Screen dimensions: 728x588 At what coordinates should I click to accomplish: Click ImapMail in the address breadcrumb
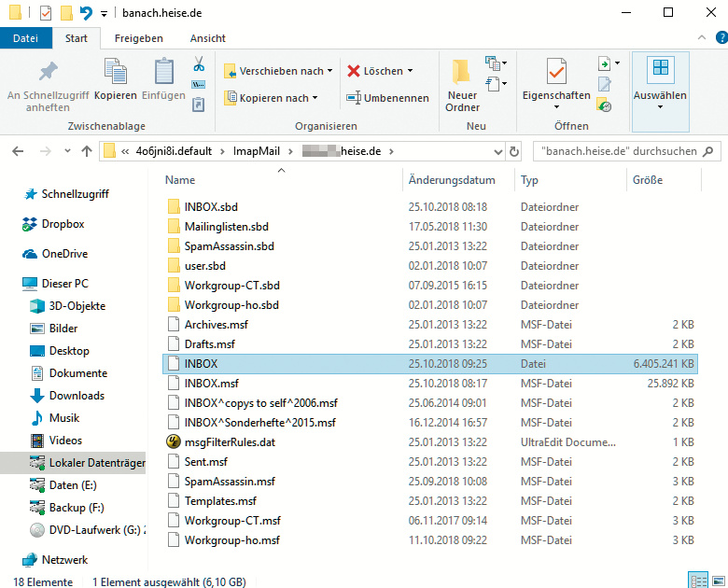[257, 151]
